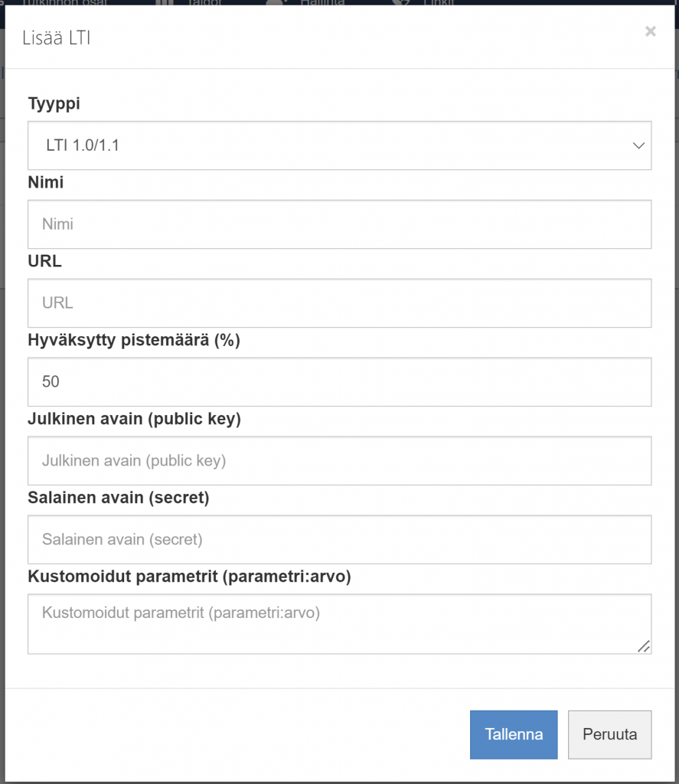The image size is (679, 784).
Task: Click the Julkinen avain (public key) field
Action: pos(339,460)
